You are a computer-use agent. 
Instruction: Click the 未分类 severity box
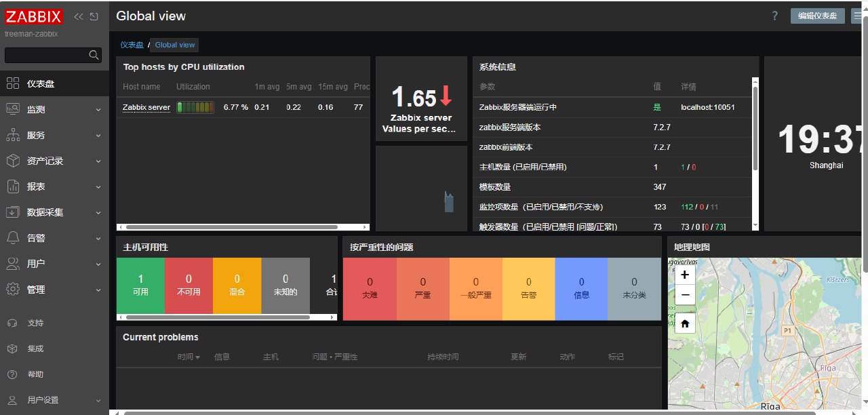coord(634,289)
